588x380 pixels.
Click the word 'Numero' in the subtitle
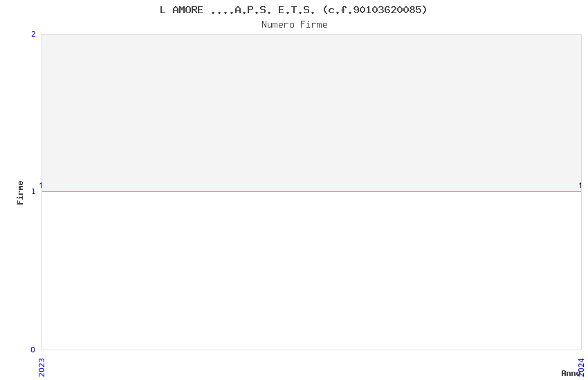(x=278, y=25)
